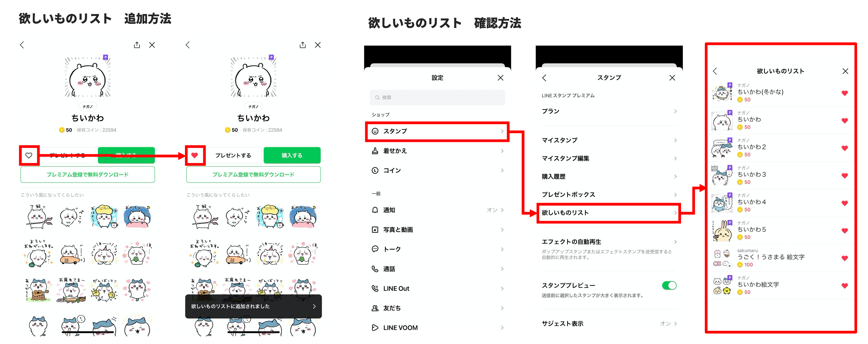Click プレミアム登録で無料ダウンロード button on the left sticker page
This screenshot has width=868, height=344.
(88, 175)
